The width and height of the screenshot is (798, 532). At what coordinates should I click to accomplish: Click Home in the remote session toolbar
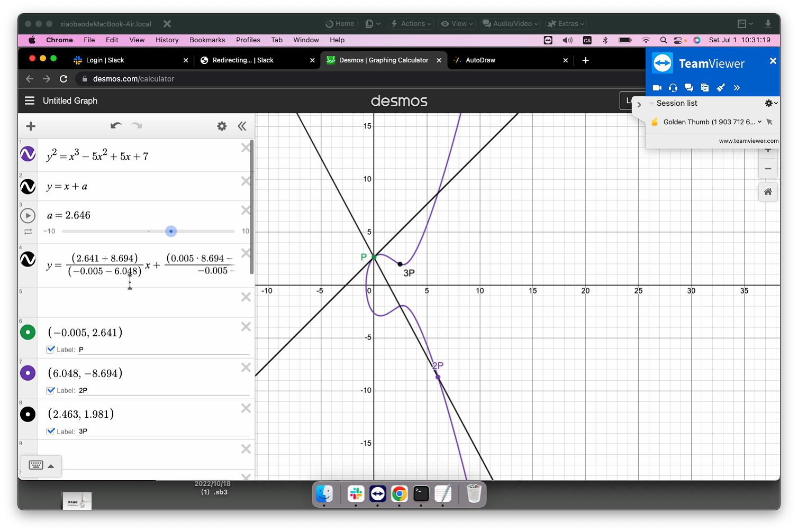click(340, 24)
